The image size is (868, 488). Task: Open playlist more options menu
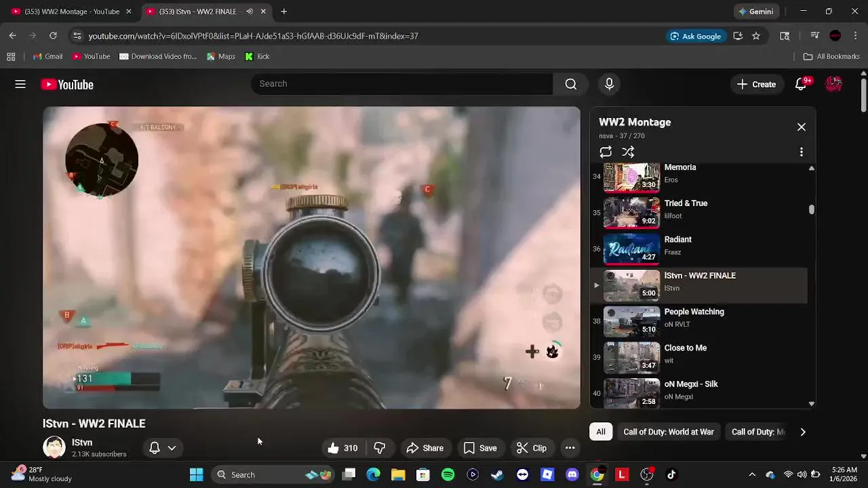pyautogui.click(x=802, y=152)
